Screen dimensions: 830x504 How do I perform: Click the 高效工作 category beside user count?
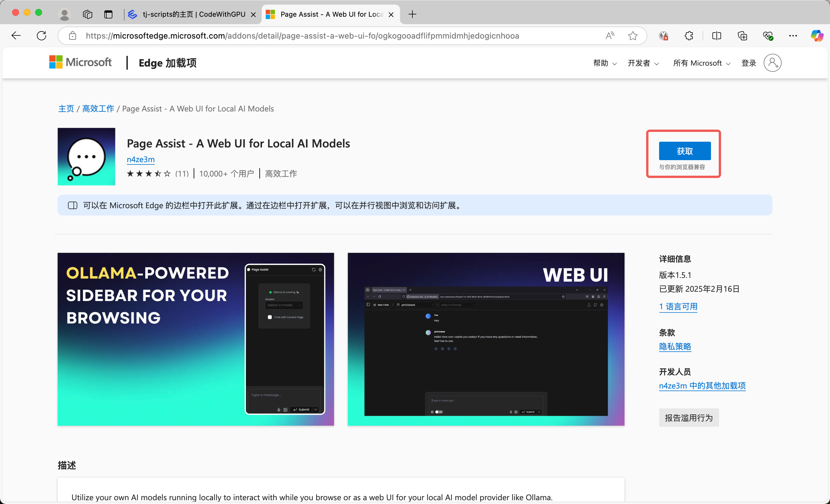pyautogui.click(x=281, y=174)
